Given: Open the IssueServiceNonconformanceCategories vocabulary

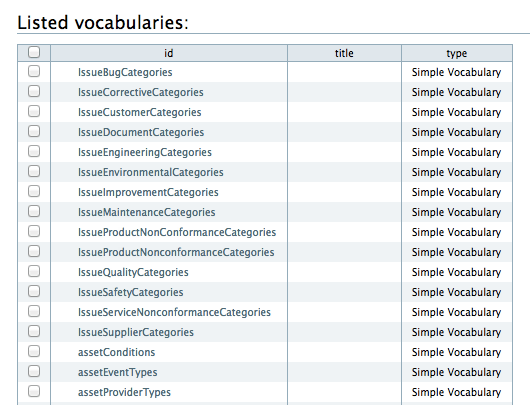Looking at the screenshot, I should (174, 312).
